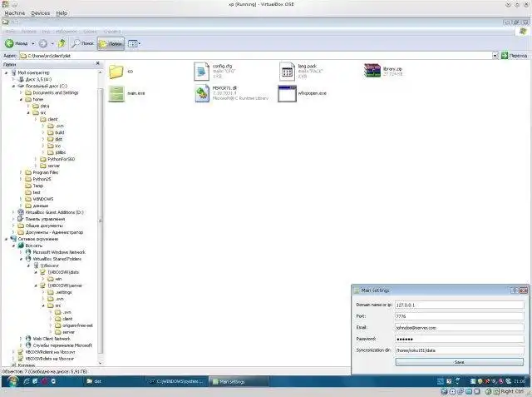Open the Machine menu in VirtualBox

[15, 13]
